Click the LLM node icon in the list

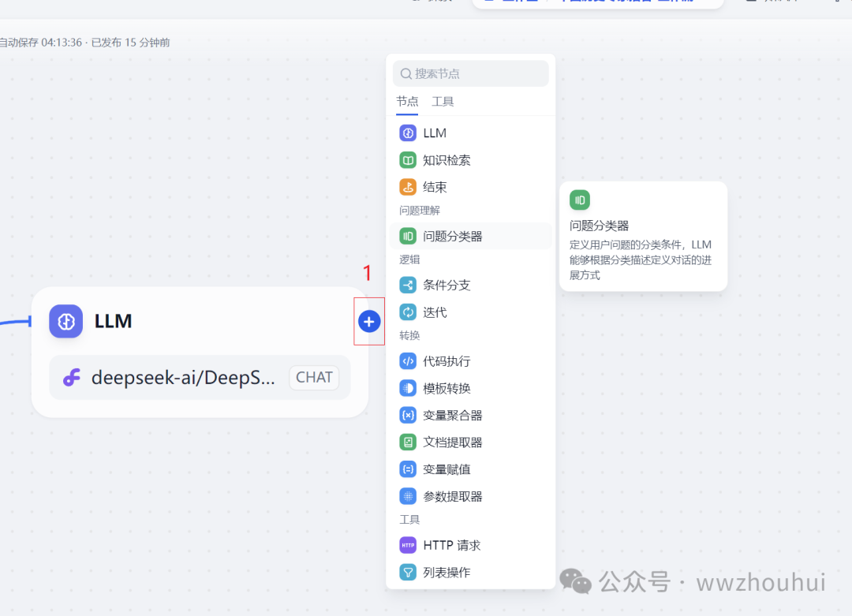(x=408, y=133)
